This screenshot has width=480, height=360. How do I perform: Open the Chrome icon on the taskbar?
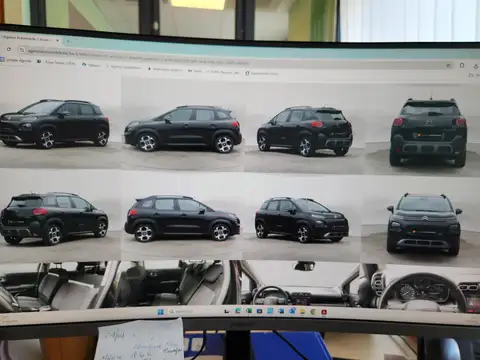(x=313, y=312)
